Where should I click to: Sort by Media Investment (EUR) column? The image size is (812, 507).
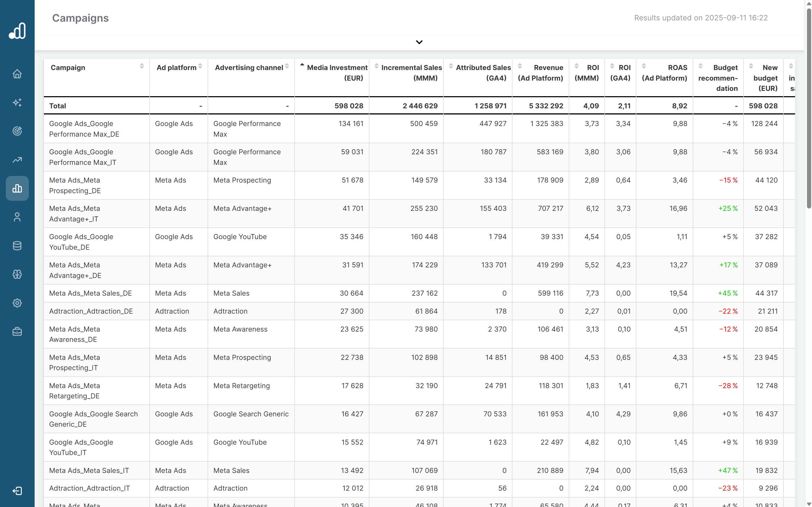coord(302,65)
